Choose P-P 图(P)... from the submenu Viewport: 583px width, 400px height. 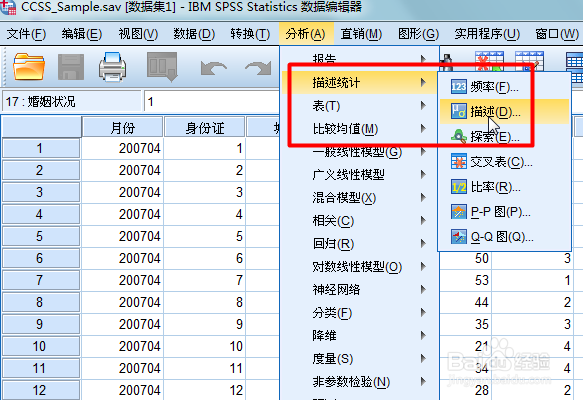click(x=504, y=212)
